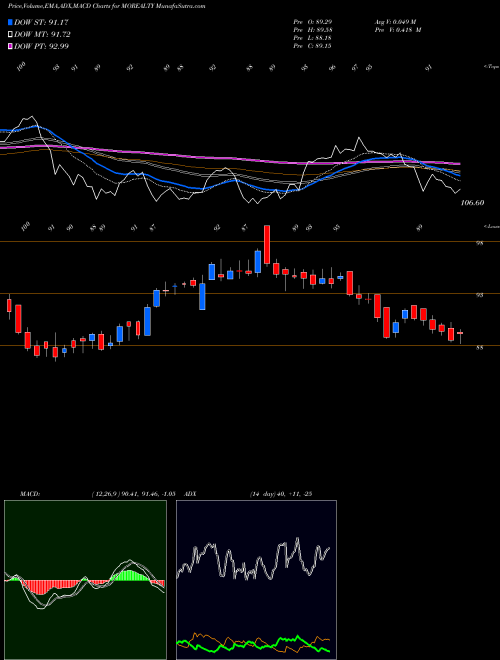The height and width of the screenshot is (660, 500).
Task: Click the 'ADX' panel heading
Action: click(191, 494)
